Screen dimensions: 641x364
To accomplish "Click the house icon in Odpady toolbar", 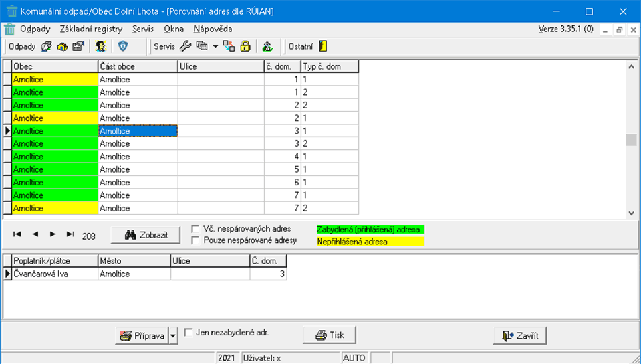I will pyautogui.click(x=63, y=46).
